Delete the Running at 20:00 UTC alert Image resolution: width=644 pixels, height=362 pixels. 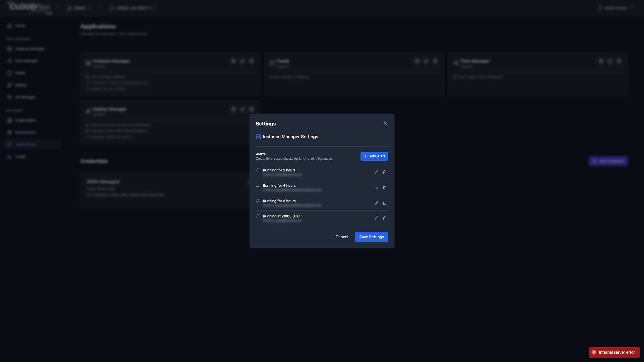click(385, 218)
